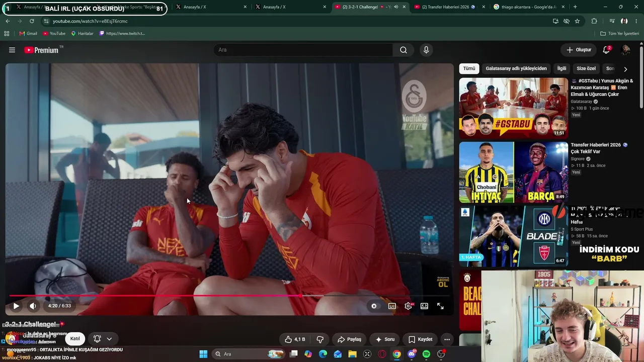Image resolution: width=644 pixels, height=362 pixels.
Task: Mute the 3-2-1 Challenge tab audio
Action: 395,7
